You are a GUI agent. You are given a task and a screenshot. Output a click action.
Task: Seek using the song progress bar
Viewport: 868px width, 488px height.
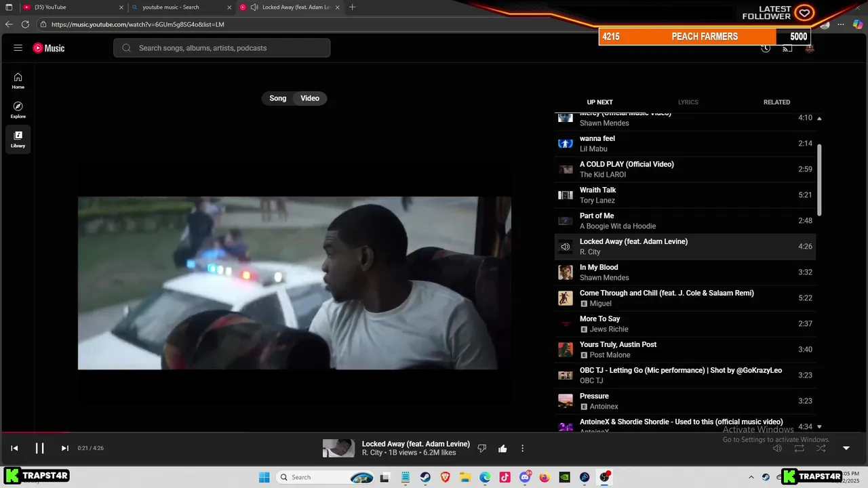click(434, 432)
